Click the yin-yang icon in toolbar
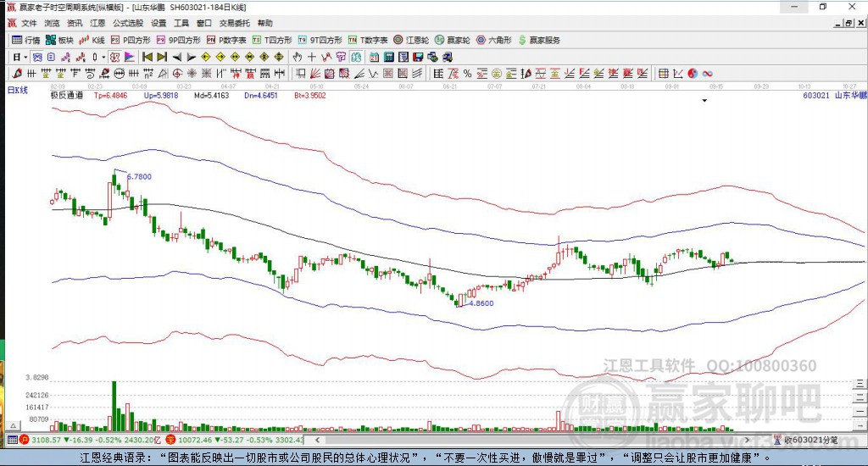Screen dimensions: 868x466 tap(693, 74)
